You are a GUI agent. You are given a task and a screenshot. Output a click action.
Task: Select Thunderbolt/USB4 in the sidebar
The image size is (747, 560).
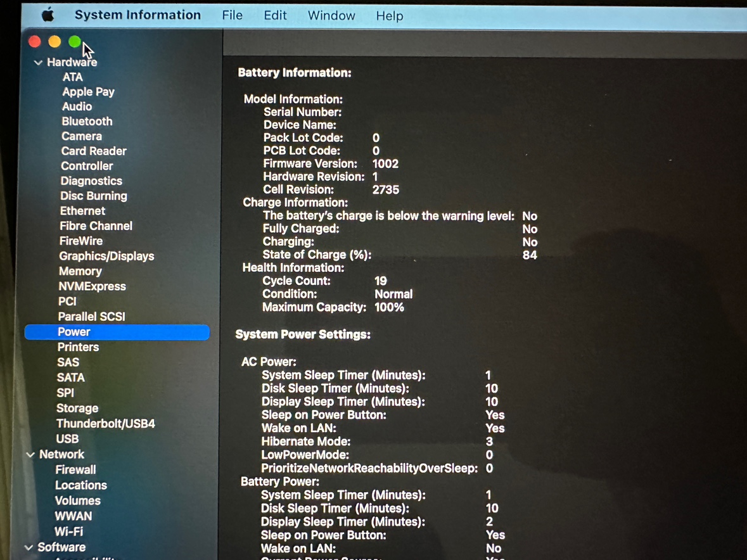coord(105,424)
